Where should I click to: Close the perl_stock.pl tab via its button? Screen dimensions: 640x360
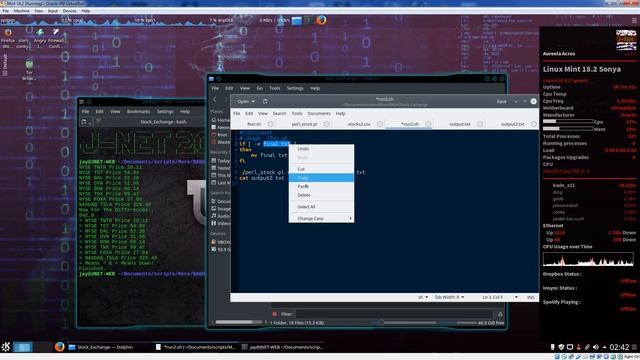tap(327, 124)
